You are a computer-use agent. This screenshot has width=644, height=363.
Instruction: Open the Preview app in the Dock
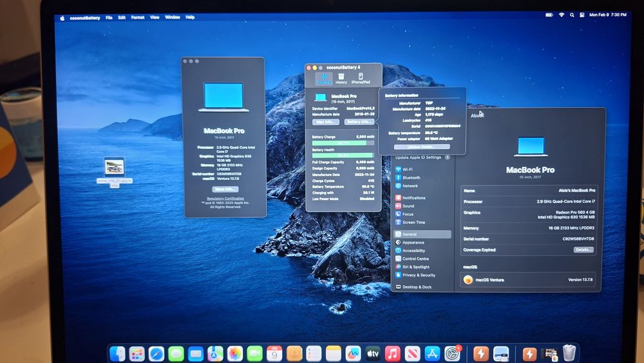[x=501, y=353]
